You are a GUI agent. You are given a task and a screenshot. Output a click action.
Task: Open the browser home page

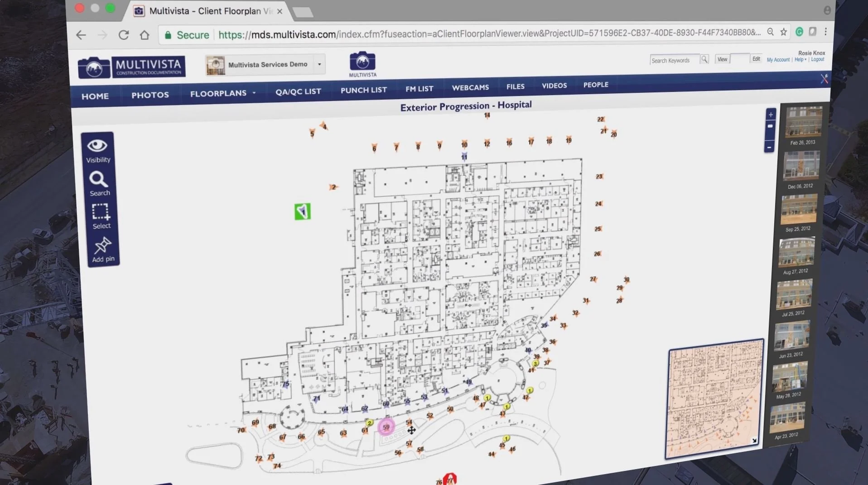point(144,35)
